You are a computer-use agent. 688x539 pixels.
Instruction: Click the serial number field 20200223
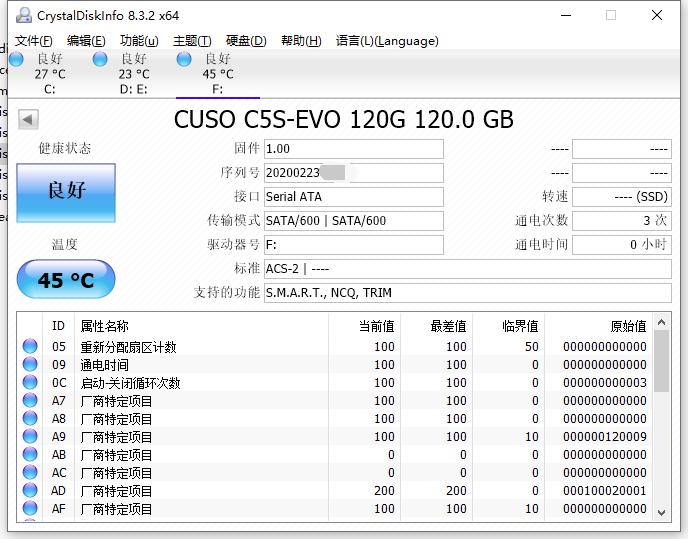pyautogui.click(x=354, y=173)
